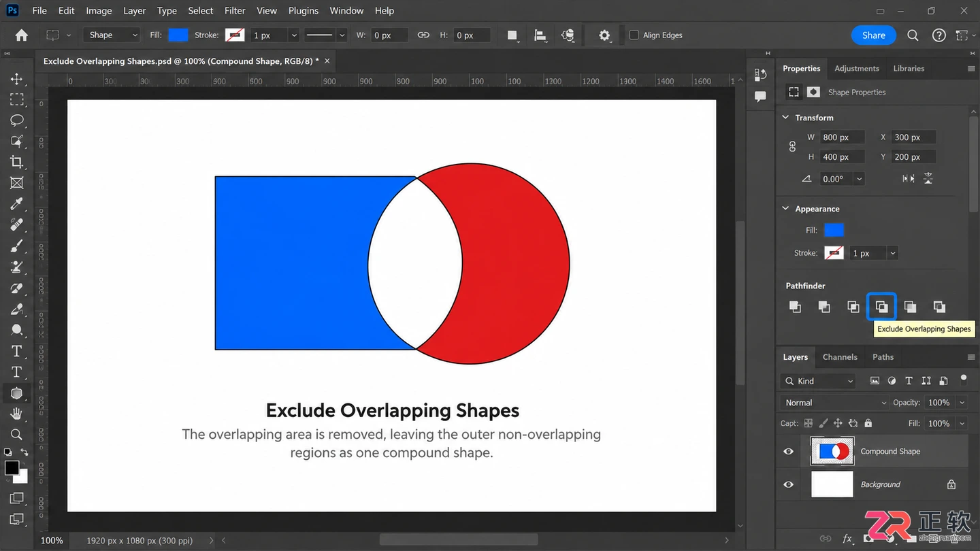Collapse the Appearance section

point(785,209)
